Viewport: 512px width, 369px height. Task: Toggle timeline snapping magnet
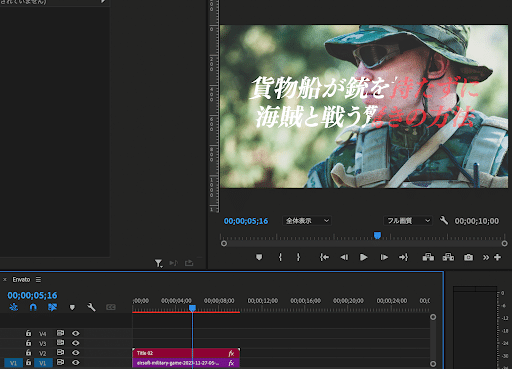(33, 307)
